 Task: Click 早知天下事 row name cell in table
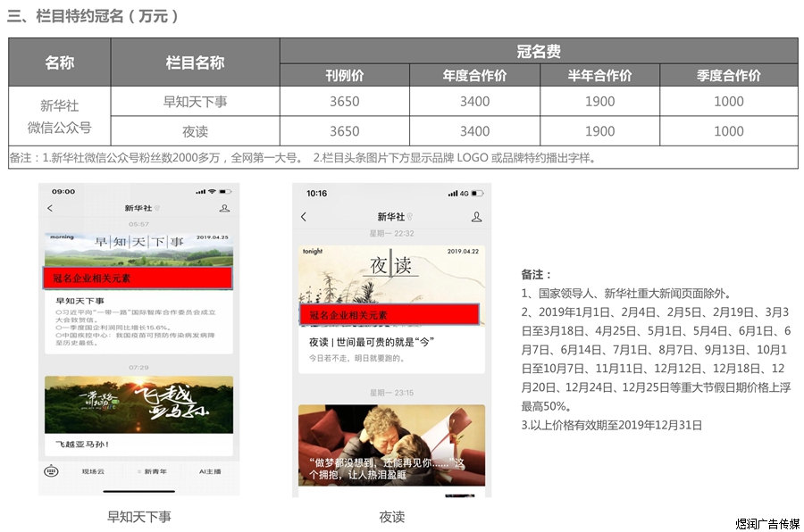196,102
